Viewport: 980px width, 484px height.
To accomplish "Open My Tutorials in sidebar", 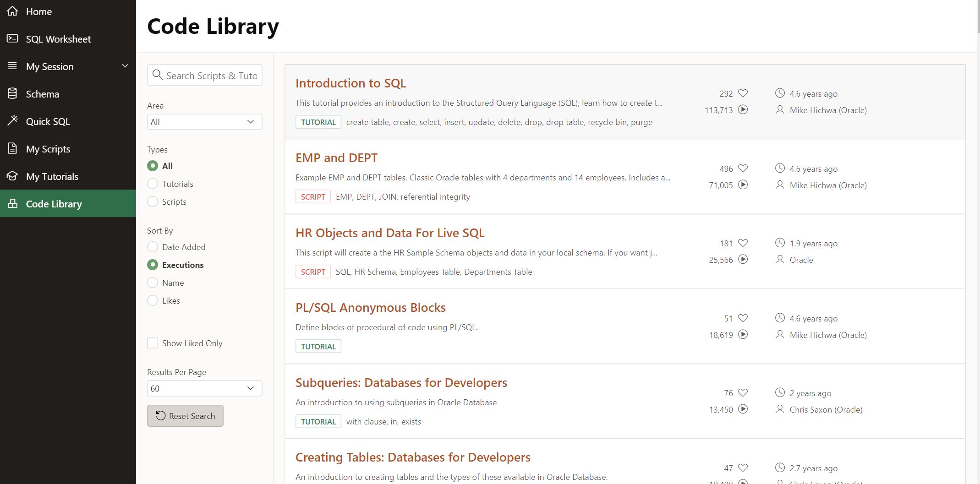I will point(68,176).
